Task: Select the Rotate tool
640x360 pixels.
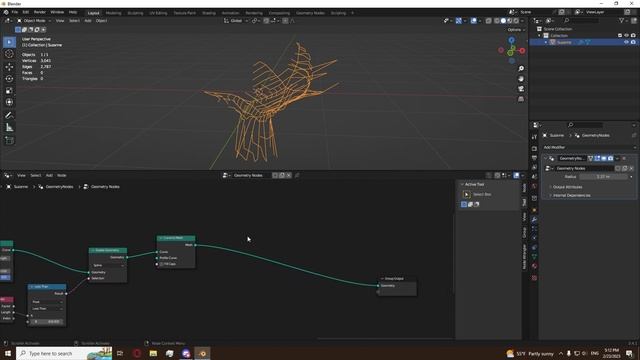Action: click(9, 78)
